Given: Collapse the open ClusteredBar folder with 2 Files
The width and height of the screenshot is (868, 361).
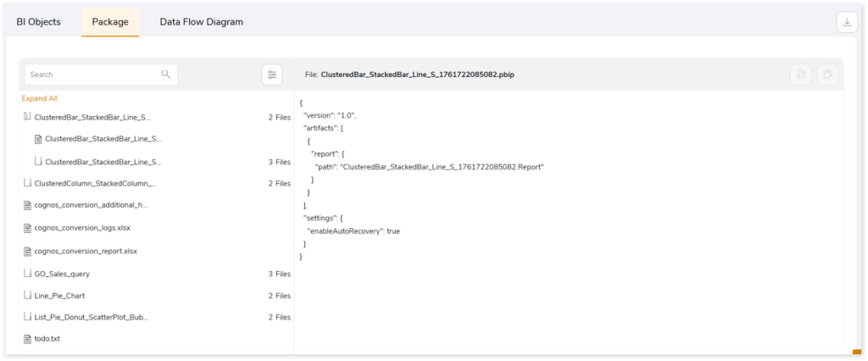Looking at the screenshot, I should click(27, 117).
